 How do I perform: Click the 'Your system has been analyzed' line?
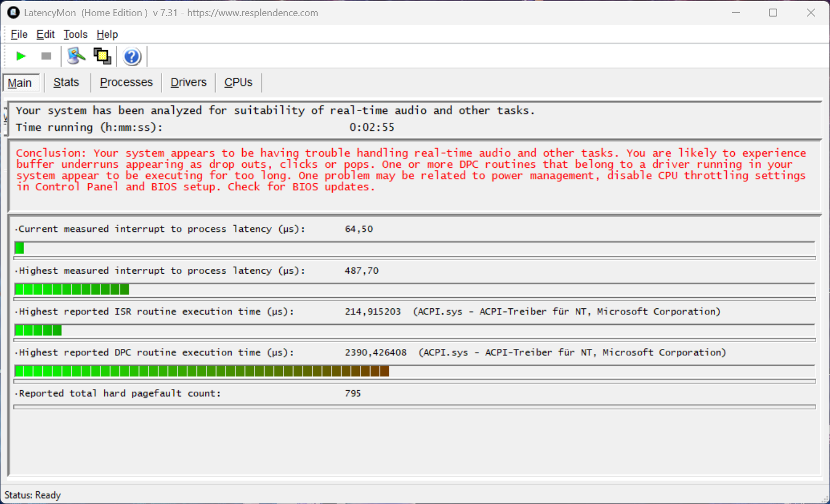pos(275,111)
